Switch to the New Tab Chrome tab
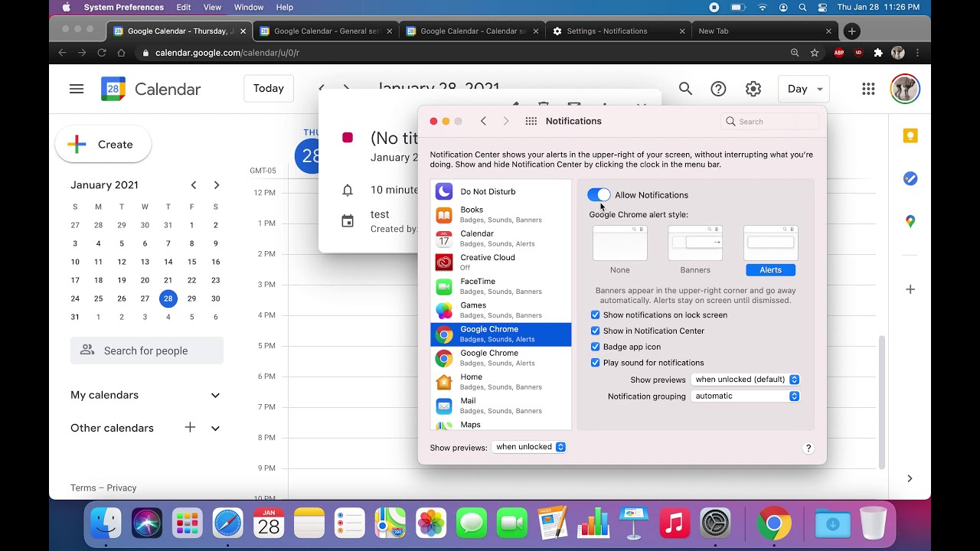 (x=764, y=31)
